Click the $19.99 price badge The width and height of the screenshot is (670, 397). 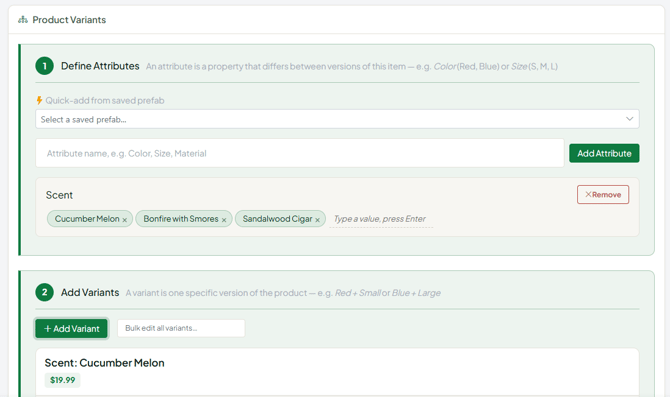click(62, 380)
